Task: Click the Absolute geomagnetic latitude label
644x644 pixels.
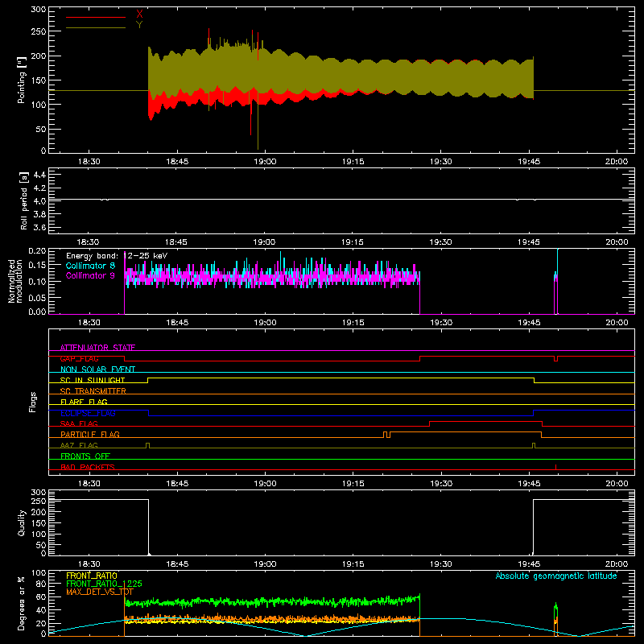Action: click(556, 576)
